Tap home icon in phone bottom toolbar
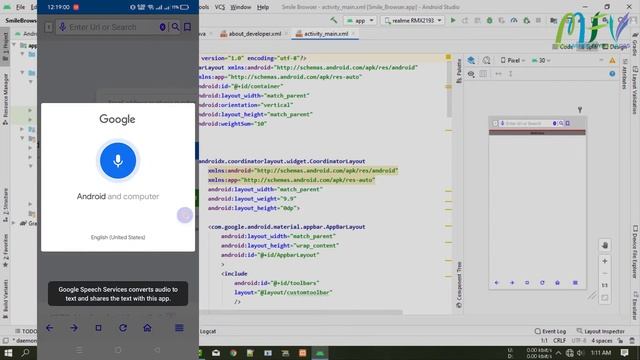The height and width of the screenshot is (360, 640). [147, 328]
